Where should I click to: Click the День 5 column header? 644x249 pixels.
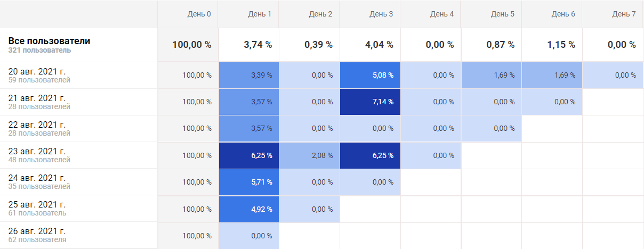click(502, 14)
